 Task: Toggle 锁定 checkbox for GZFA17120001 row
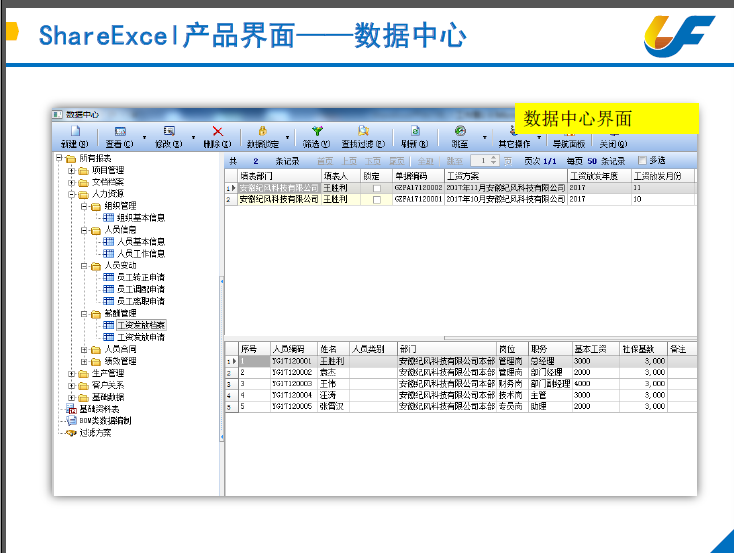(x=376, y=199)
